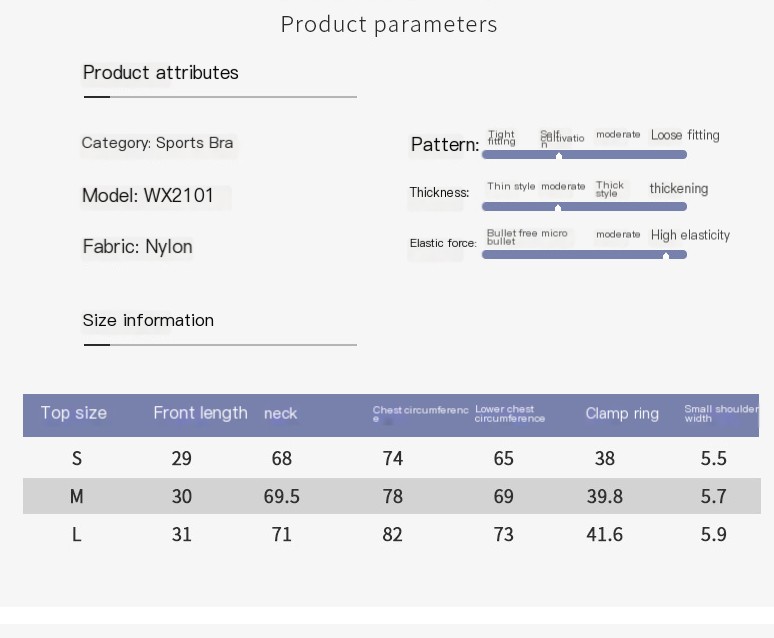Viewport: 774px width, 638px height.
Task: Click the size 'L' row label
Action: pos(77,534)
